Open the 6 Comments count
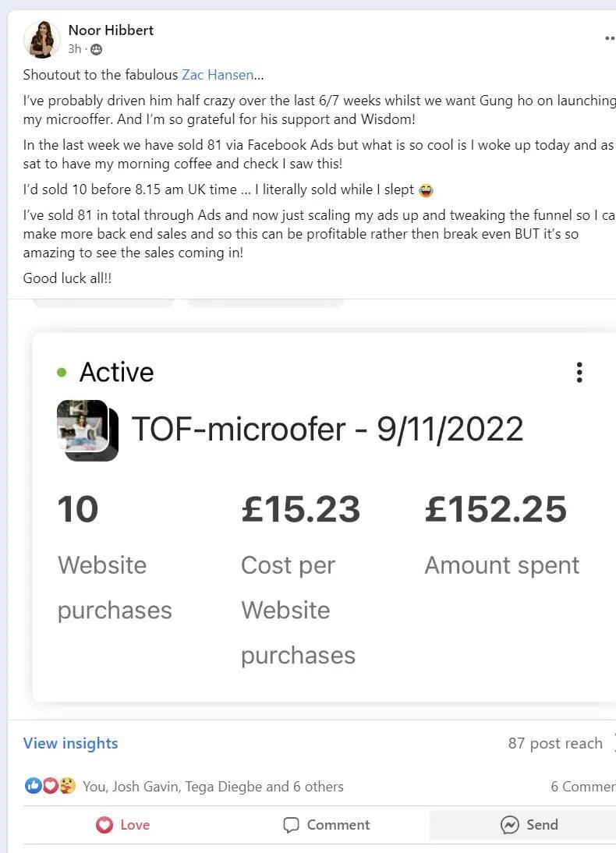Viewport: 616px width, 853px height. click(582, 787)
